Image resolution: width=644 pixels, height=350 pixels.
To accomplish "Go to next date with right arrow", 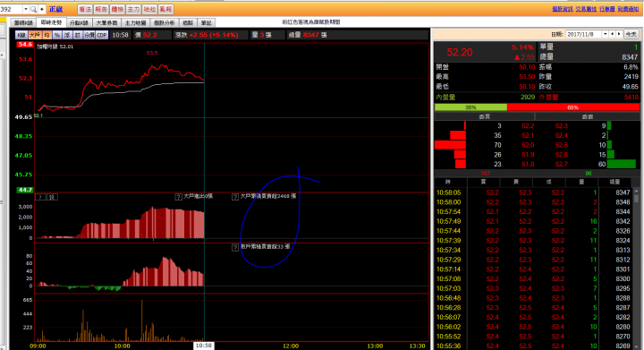I will coord(619,34).
